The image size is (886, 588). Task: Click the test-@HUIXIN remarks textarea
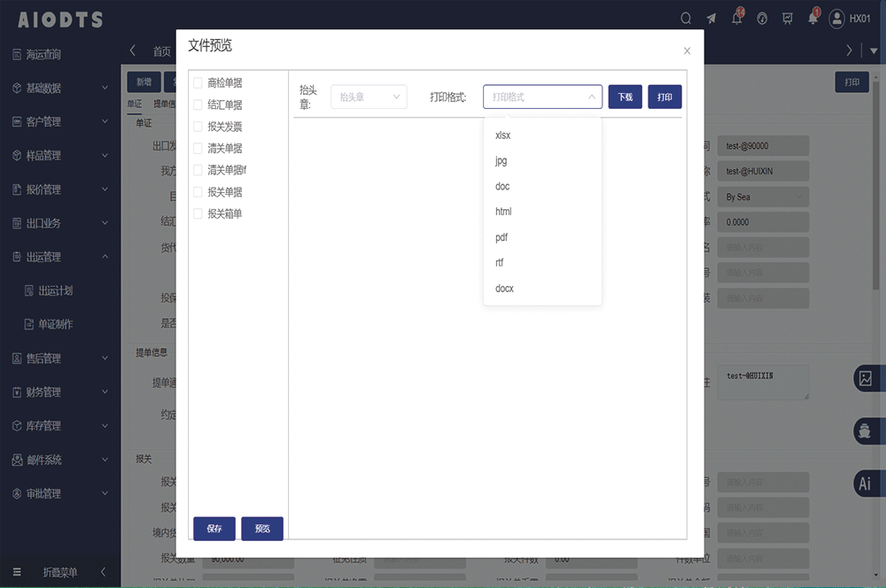[x=763, y=383]
